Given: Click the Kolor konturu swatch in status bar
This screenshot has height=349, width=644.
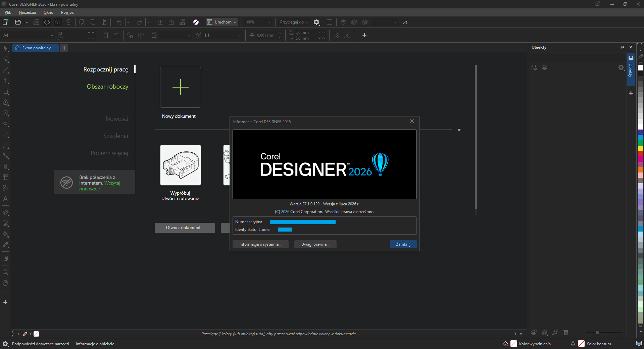Looking at the screenshot, I should (581, 344).
